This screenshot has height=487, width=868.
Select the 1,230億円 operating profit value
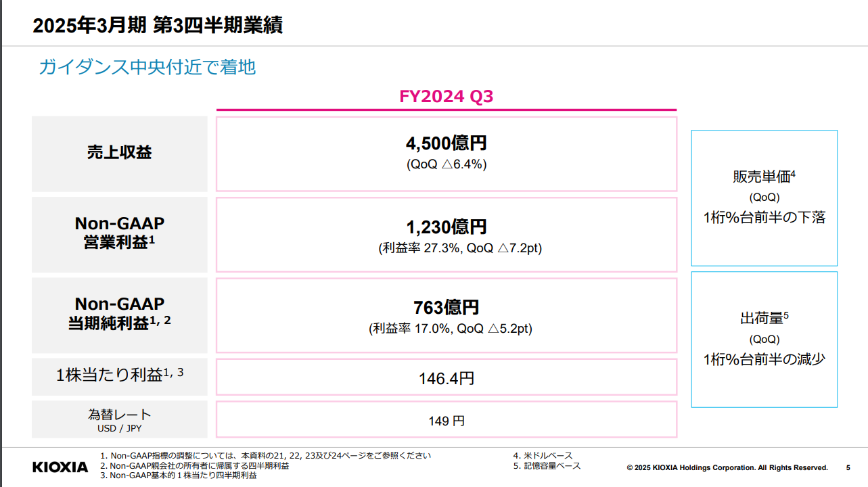[x=446, y=227]
